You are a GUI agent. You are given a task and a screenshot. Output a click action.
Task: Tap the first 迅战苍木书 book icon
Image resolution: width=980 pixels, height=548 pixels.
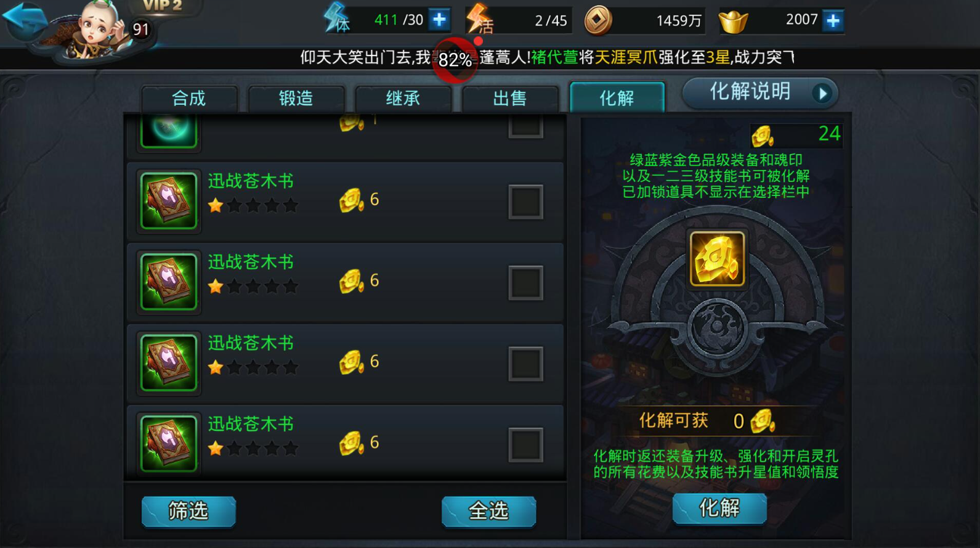pos(169,200)
